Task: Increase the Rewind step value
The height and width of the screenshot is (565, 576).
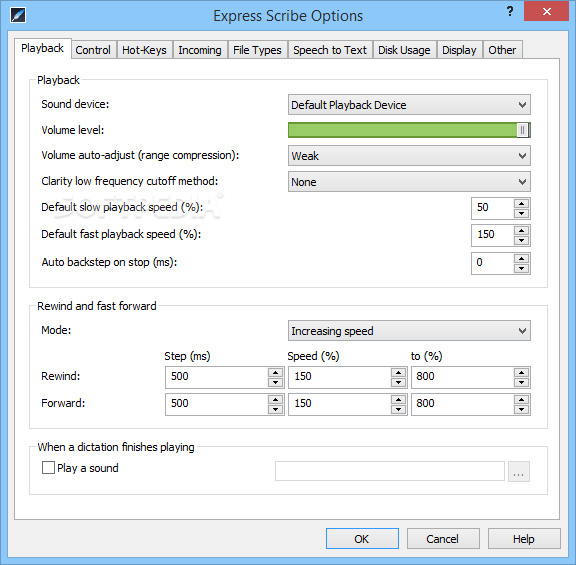Action: (x=276, y=373)
